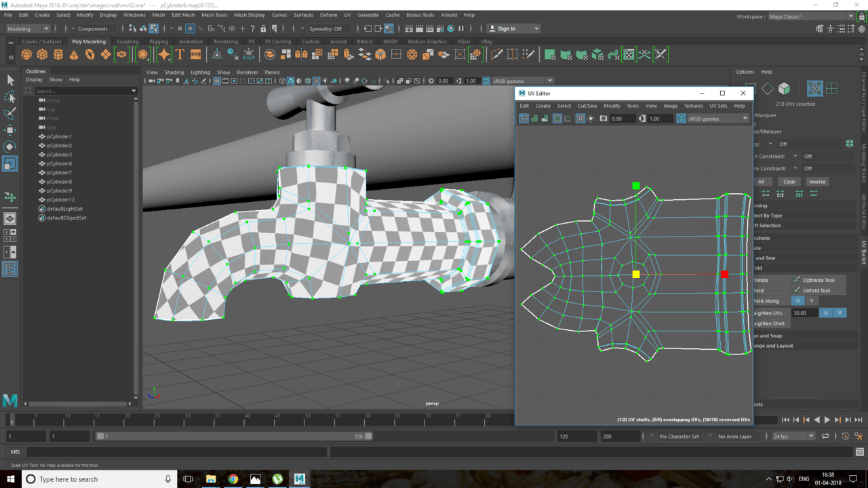Click the SVG import shelf icon
Viewport: 868px width, 488px height.
pyautogui.click(x=195, y=54)
